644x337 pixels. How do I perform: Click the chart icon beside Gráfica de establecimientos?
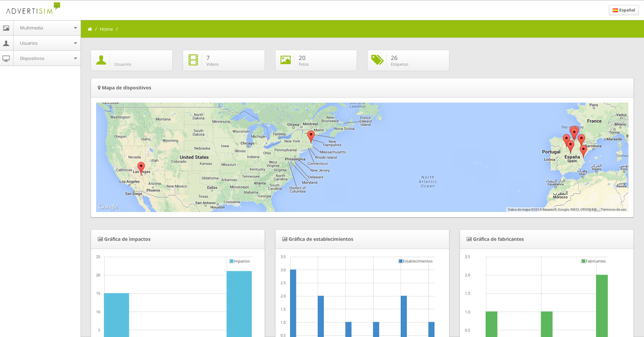click(x=285, y=239)
